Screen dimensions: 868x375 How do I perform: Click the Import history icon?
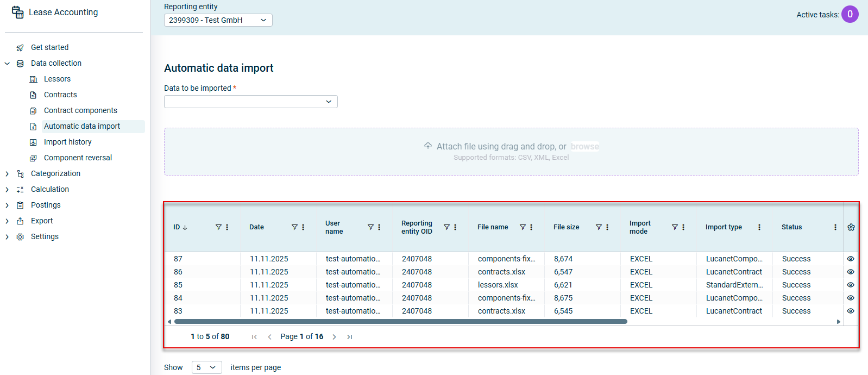click(33, 142)
